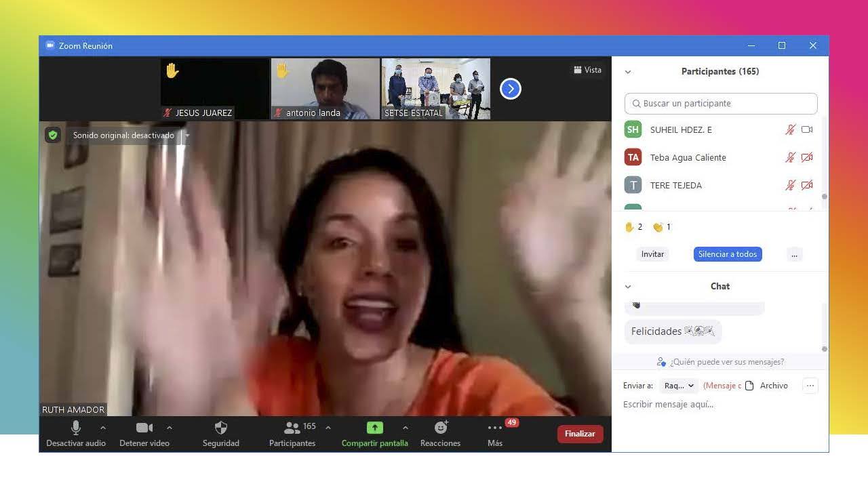
Task: Open the Participantes panel from the toolbar
Action: tap(292, 434)
